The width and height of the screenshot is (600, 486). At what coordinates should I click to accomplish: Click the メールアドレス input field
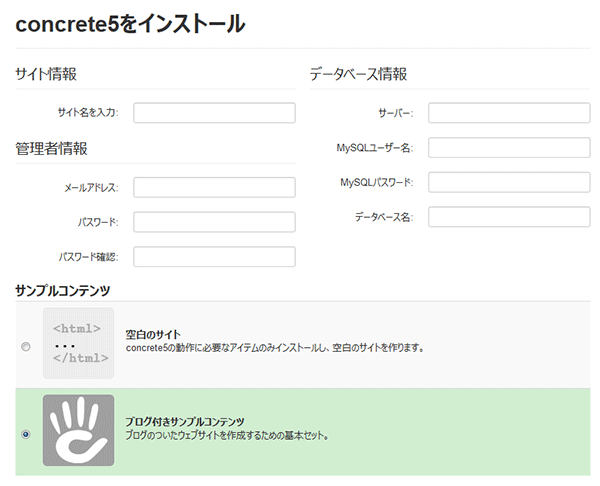tap(214, 188)
